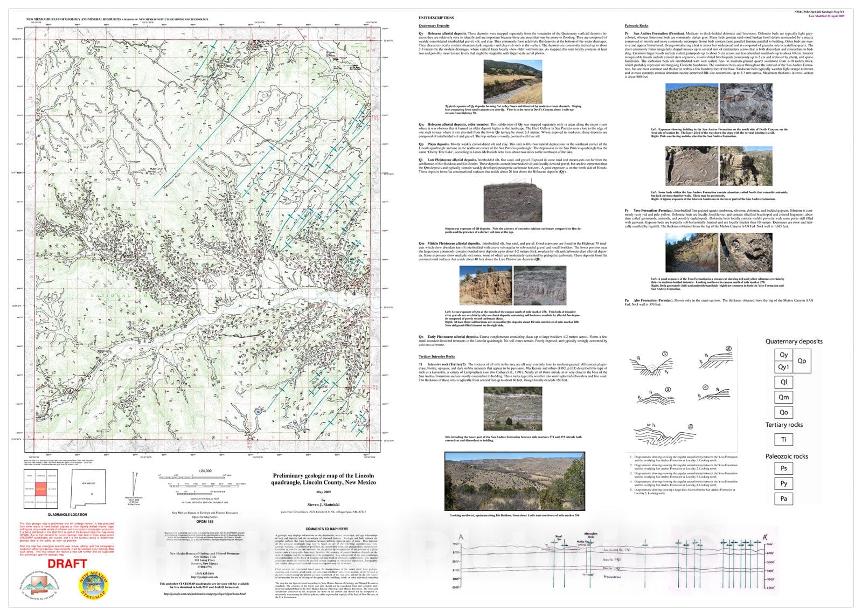
Task: Click the New Mexico state outline inset
Action: coord(89,489)
